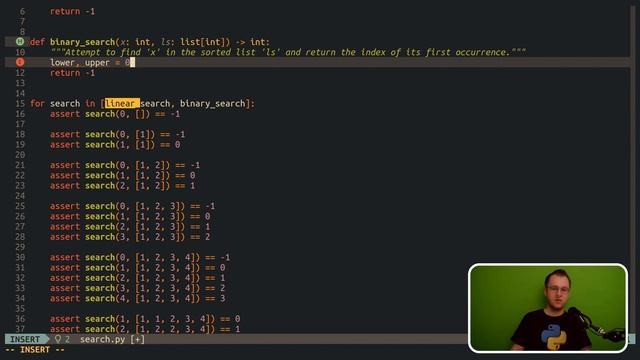Click 'binary_search' inside the for loop list
Viewport: 640px width, 360px height.
(213, 103)
